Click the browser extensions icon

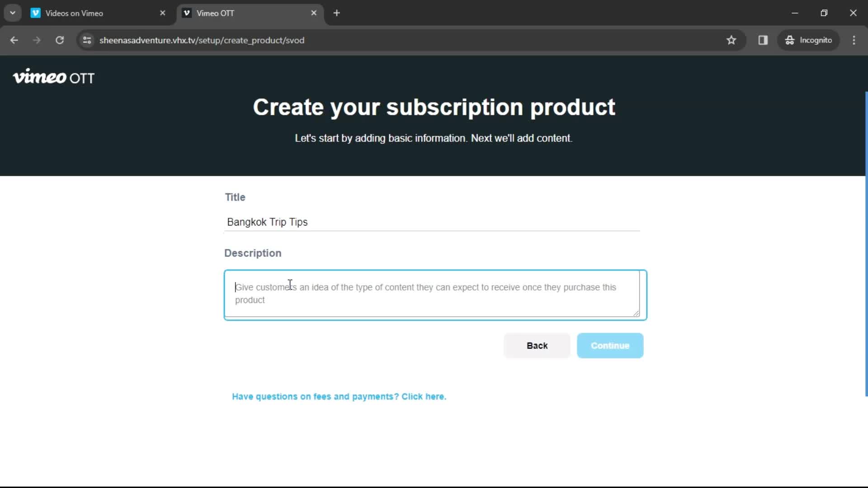pos(764,40)
